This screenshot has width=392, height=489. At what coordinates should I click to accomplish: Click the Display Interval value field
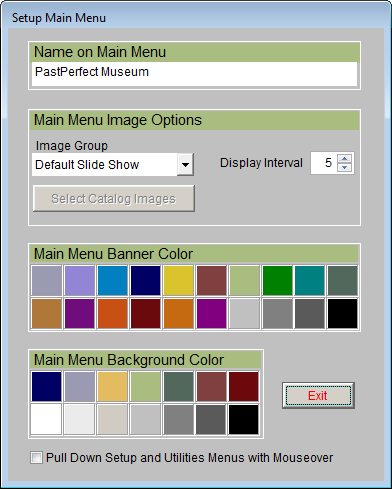(x=324, y=163)
